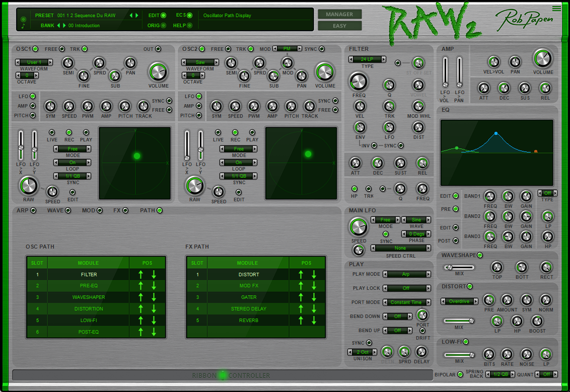Click the OSC1 XY pad dot
The width and height of the screenshot is (570, 392).
(x=136, y=156)
